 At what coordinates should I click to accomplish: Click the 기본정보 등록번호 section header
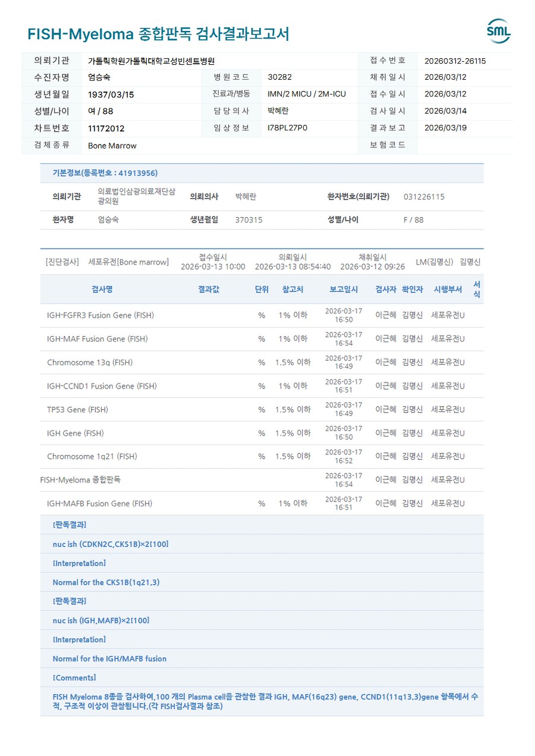click(105, 173)
